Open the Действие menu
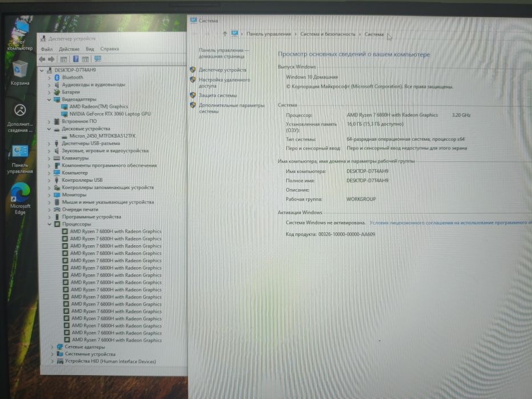532x399 pixels. pyautogui.click(x=69, y=49)
